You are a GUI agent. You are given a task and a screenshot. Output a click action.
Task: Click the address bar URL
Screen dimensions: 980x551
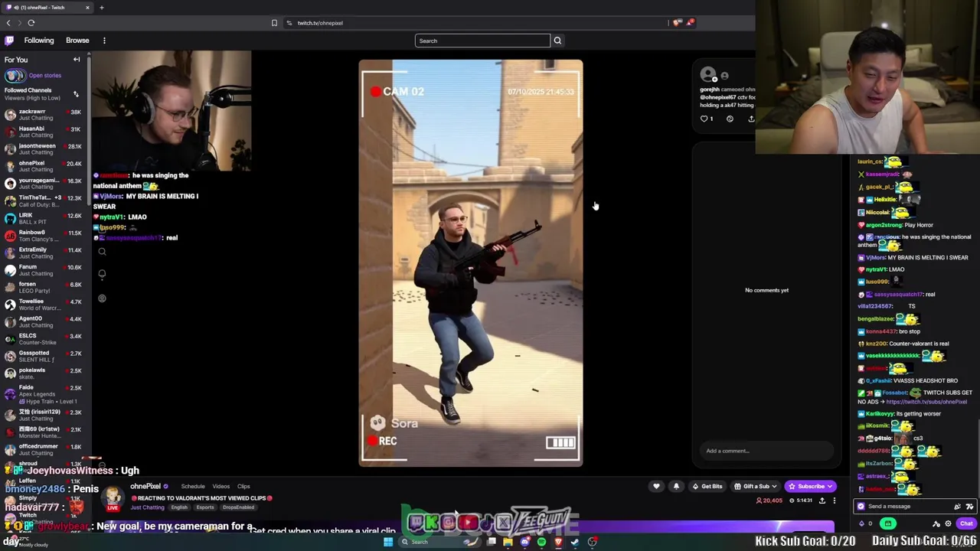[x=320, y=23]
